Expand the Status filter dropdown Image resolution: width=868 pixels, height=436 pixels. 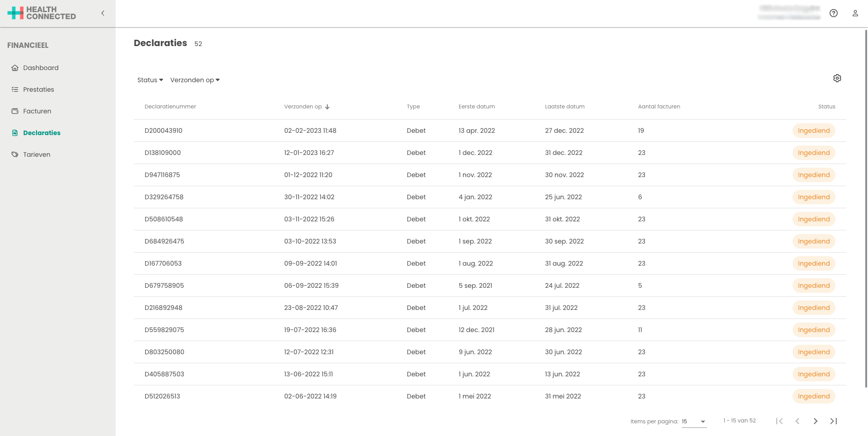point(150,80)
